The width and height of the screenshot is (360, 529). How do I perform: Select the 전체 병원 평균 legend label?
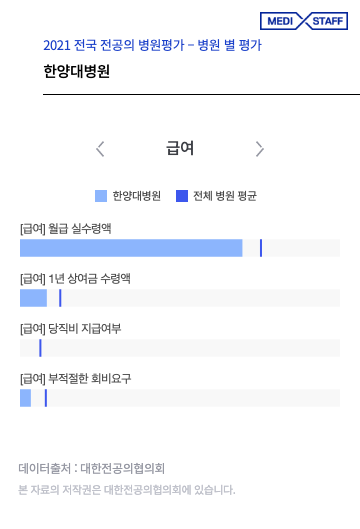(225, 196)
